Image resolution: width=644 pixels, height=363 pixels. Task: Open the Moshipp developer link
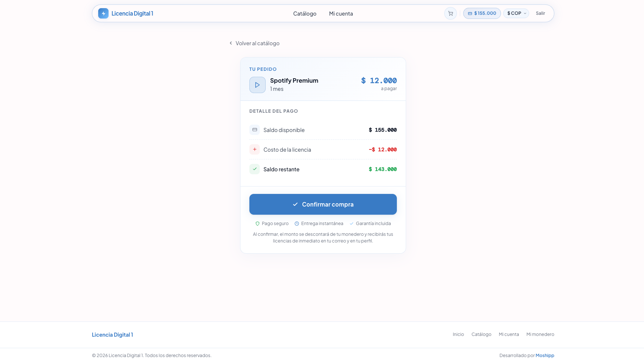coord(545,355)
